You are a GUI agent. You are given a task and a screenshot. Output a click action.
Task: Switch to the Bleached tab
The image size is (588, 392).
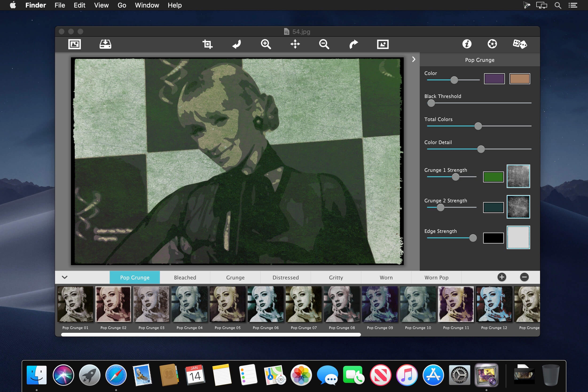185,278
